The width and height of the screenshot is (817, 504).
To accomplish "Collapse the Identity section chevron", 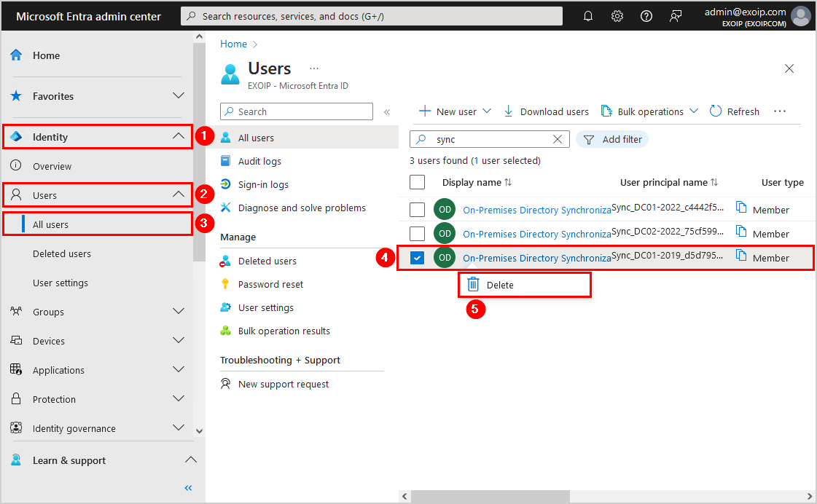I will (x=179, y=136).
